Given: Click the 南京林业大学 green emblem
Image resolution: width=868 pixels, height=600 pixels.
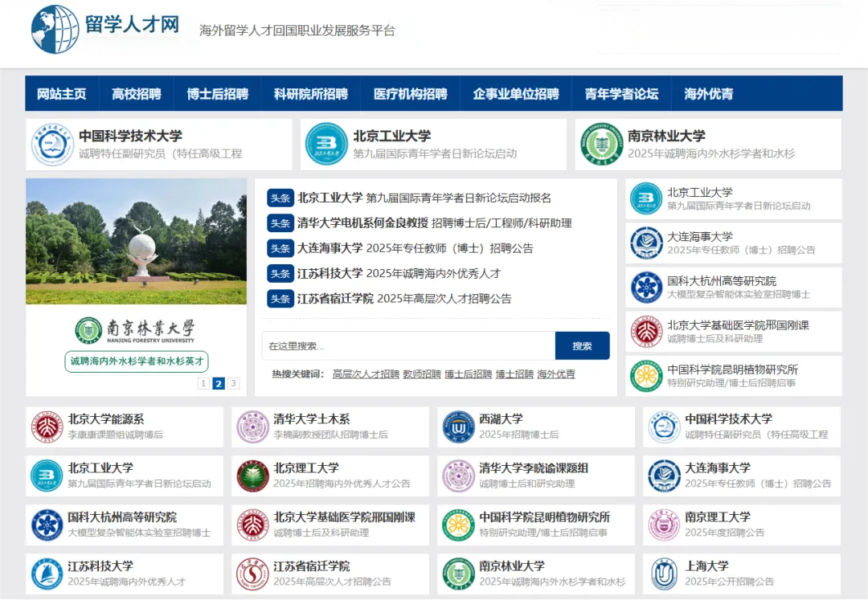Looking at the screenshot, I should [602, 145].
